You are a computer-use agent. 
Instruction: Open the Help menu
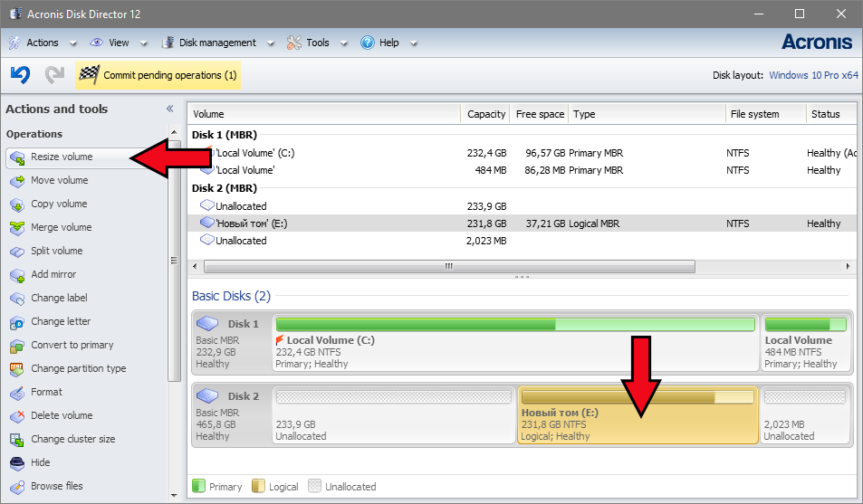coord(379,43)
